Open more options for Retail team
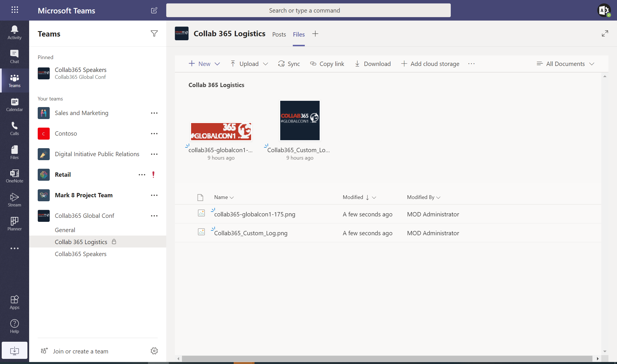 142,175
